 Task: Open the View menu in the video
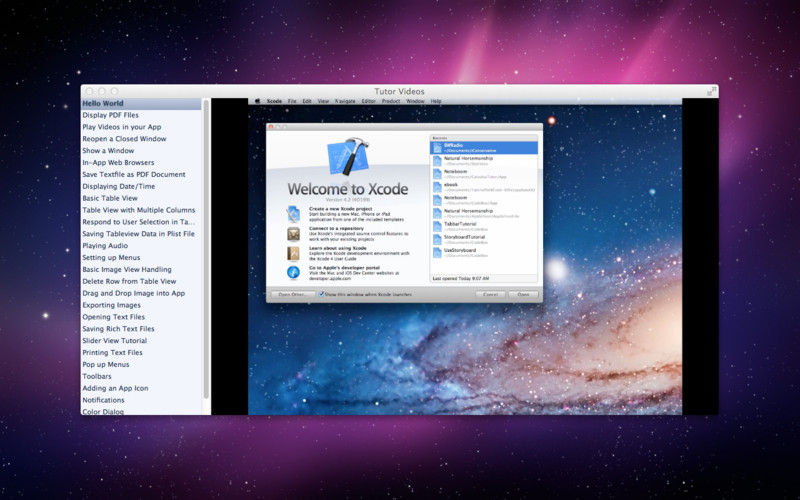(323, 101)
